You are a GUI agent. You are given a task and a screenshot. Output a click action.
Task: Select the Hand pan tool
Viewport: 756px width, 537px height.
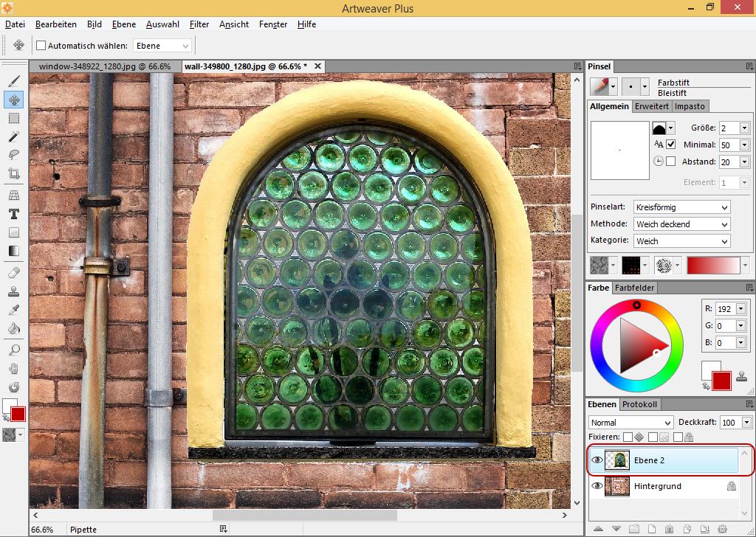coord(13,368)
